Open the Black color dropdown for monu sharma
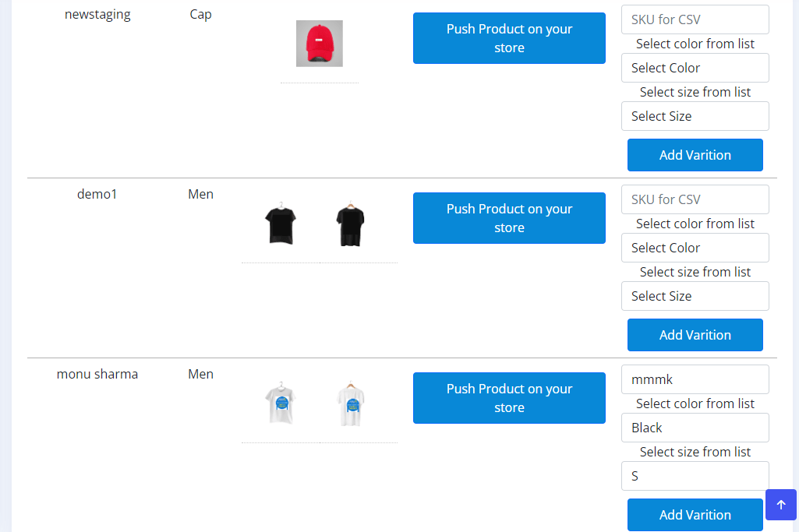799x532 pixels. [695, 428]
